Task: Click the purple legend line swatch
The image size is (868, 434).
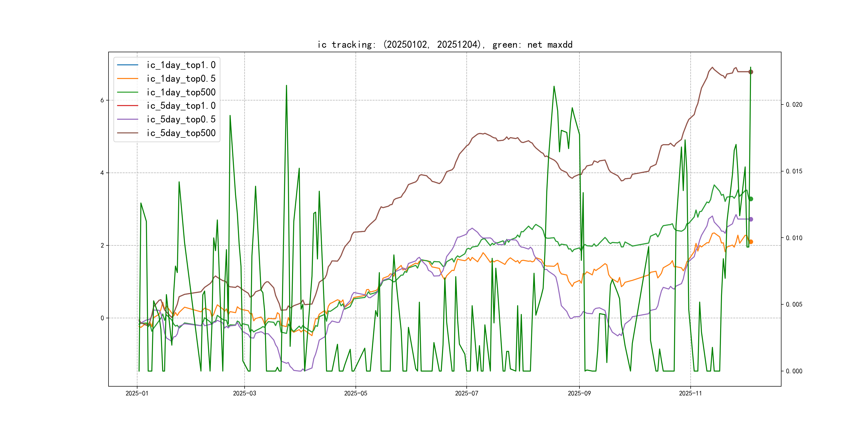Action: pyautogui.click(x=127, y=119)
